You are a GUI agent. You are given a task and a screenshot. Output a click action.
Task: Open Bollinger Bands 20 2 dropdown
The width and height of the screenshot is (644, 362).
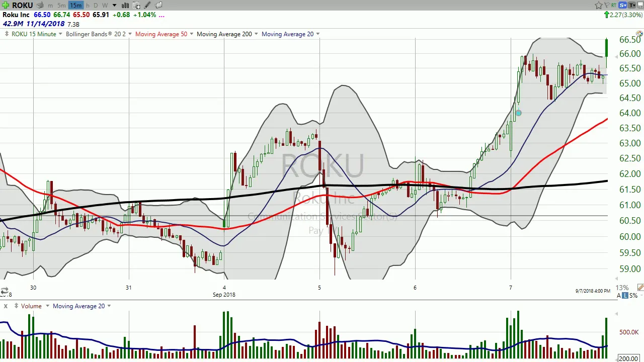click(130, 34)
